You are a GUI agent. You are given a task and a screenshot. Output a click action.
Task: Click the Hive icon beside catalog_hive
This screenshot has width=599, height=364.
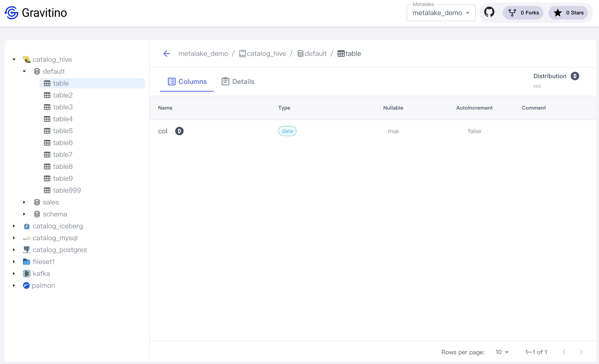pyautogui.click(x=27, y=59)
